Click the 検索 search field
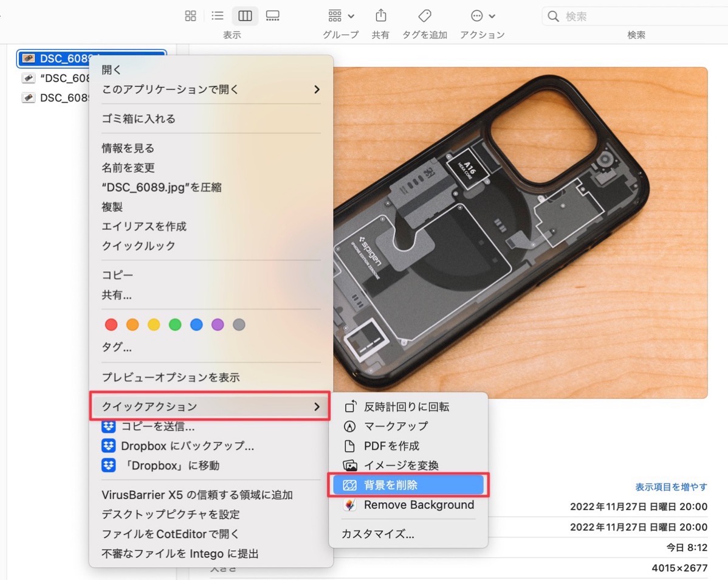The height and width of the screenshot is (580, 728). 634,16
